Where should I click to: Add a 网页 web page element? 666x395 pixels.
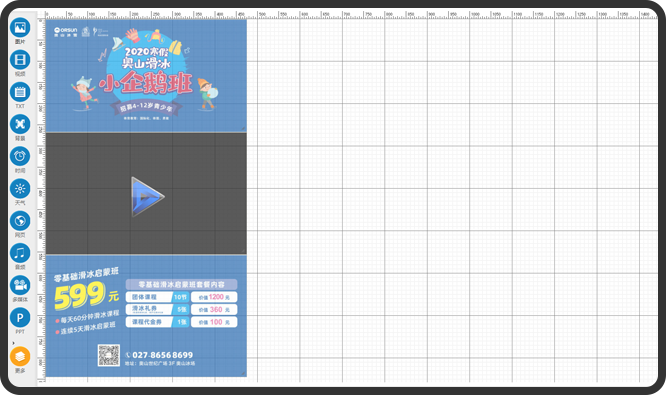pyautogui.click(x=20, y=221)
